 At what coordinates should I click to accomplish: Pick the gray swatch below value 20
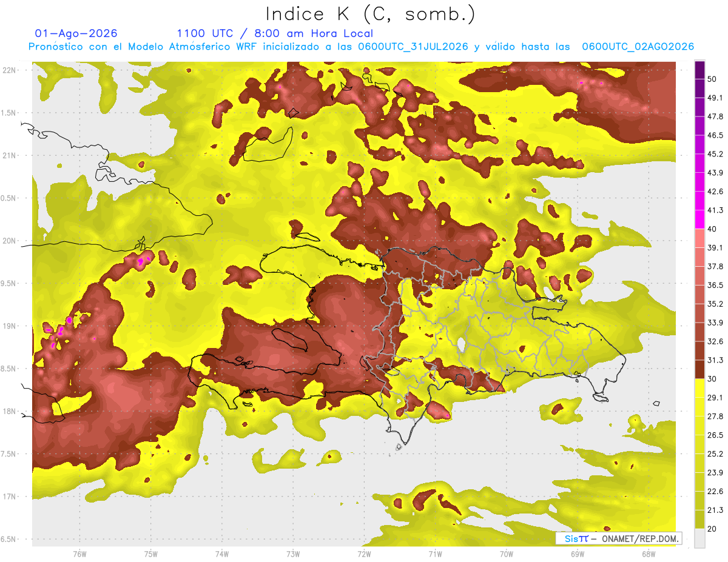699,538
